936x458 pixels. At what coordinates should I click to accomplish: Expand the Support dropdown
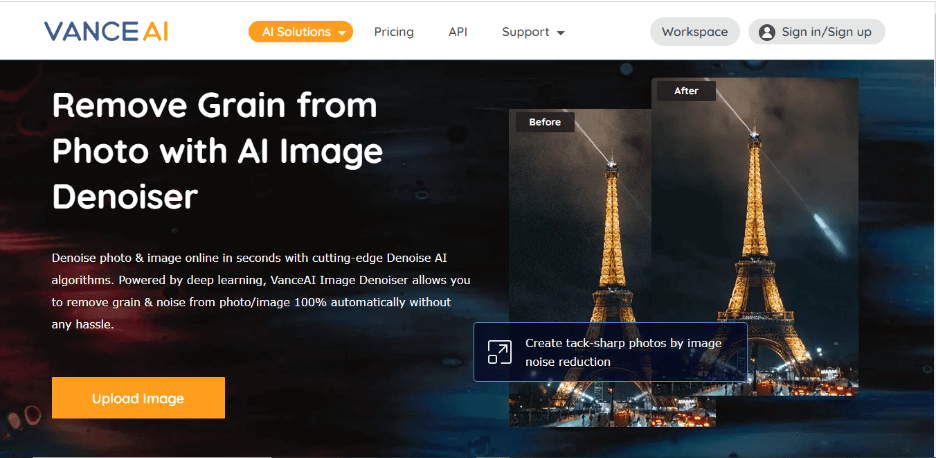click(533, 32)
